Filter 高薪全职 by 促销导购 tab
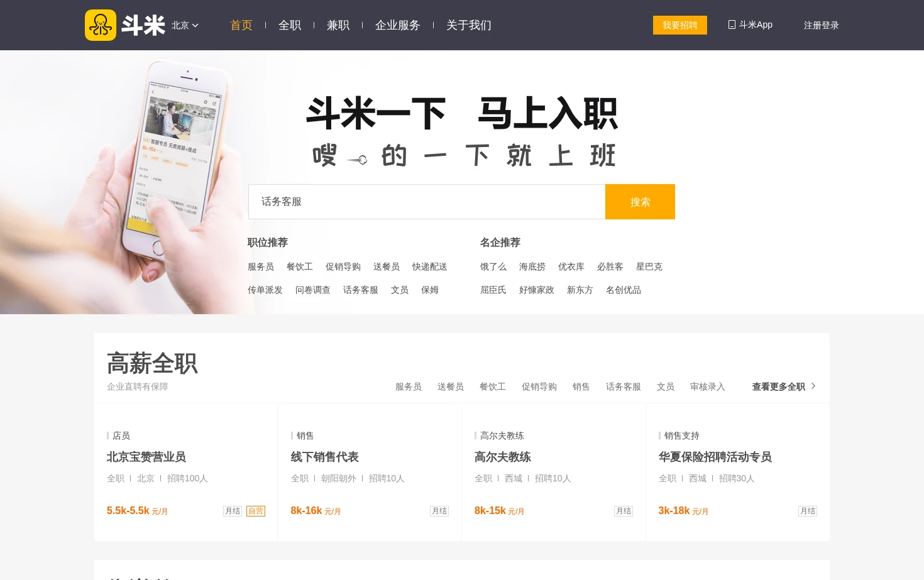This screenshot has height=580, width=924. [539, 386]
